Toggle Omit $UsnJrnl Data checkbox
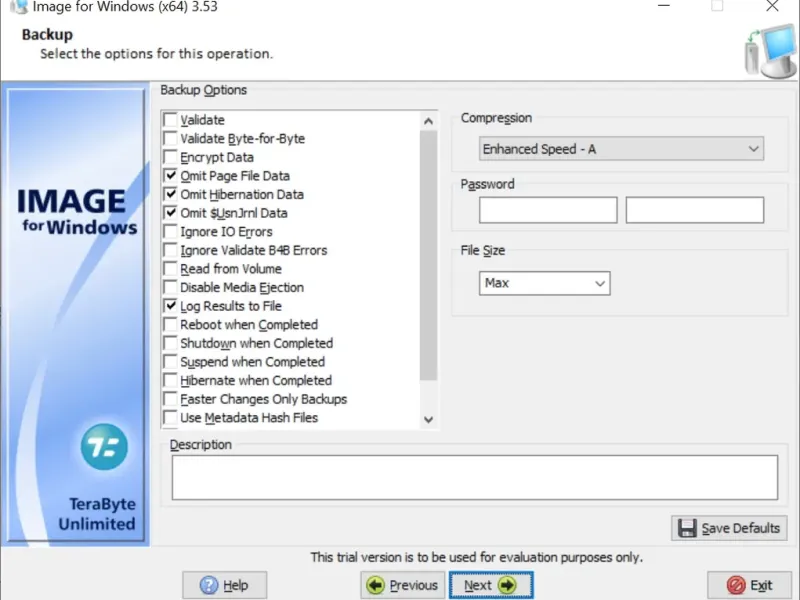This screenshot has width=800, height=600. tap(170, 213)
